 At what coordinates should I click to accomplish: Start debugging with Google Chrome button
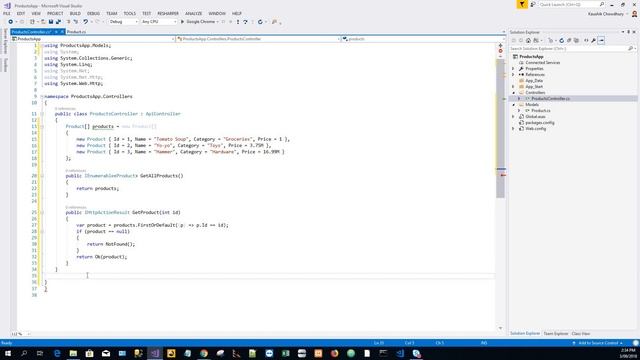[198, 22]
